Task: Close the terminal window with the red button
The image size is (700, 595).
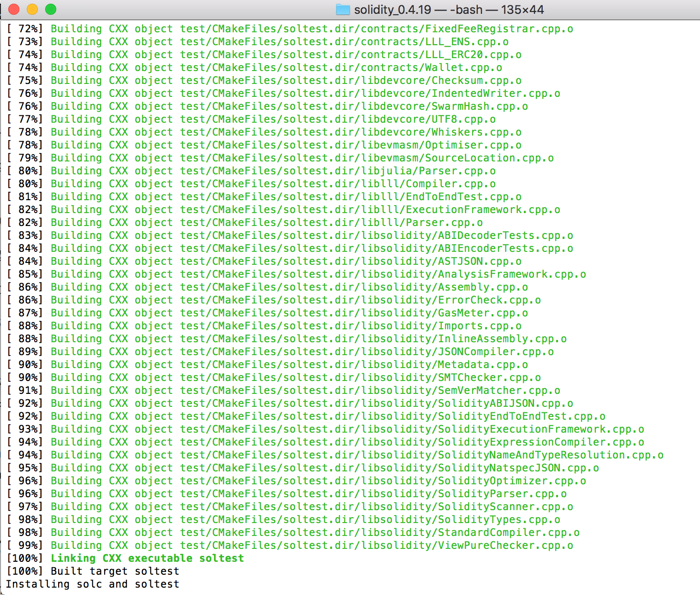Action: pos(14,9)
